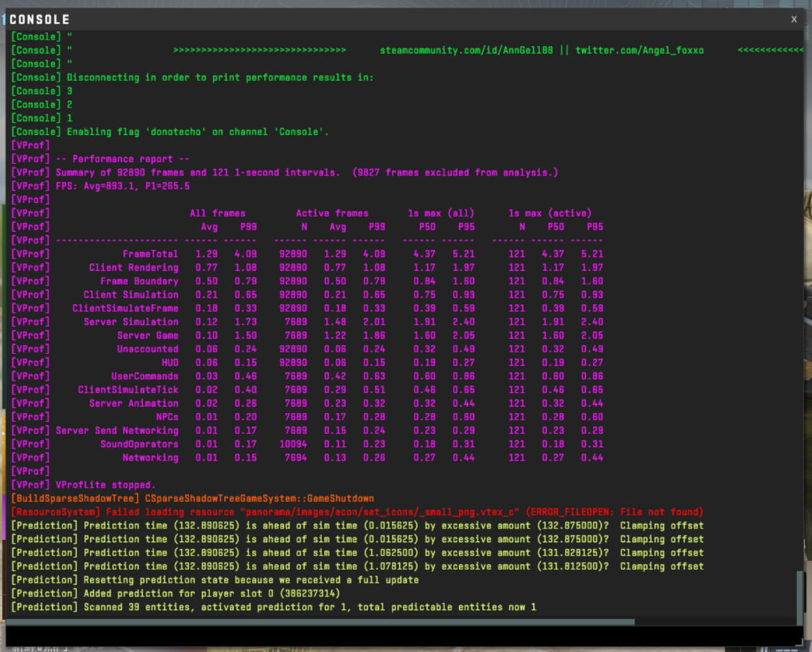Click the 'VProfLite stopped.' line
The width and height of the screenshot is (812, 652).
(84, 484)
